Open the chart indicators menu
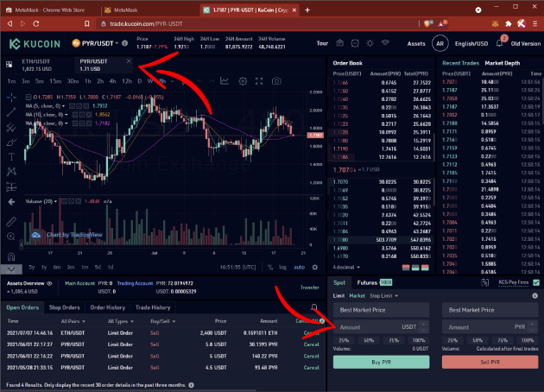Screen dimensions: 544x392 pos(225,81)
